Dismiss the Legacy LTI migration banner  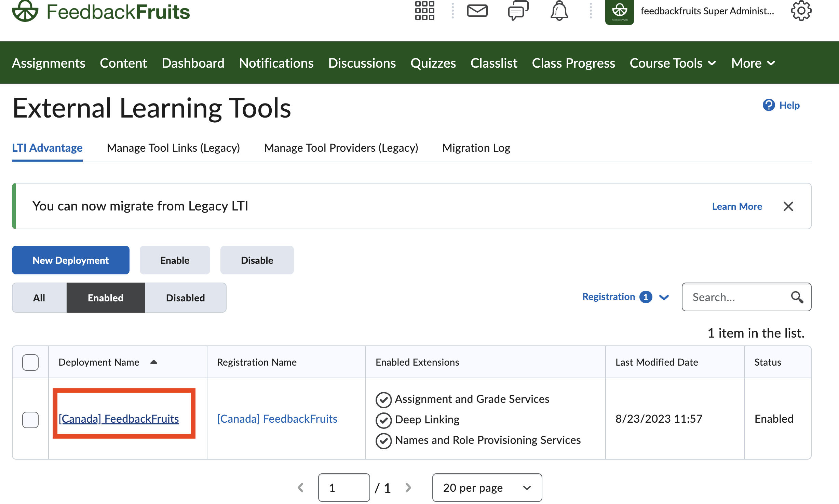(x=788, y=206)
